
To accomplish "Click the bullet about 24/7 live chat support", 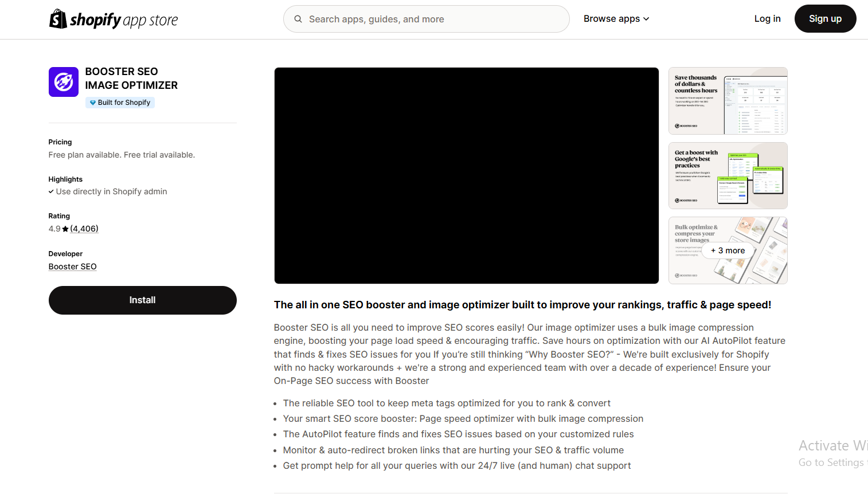I will pyautogui.click(x=457, y=466).
